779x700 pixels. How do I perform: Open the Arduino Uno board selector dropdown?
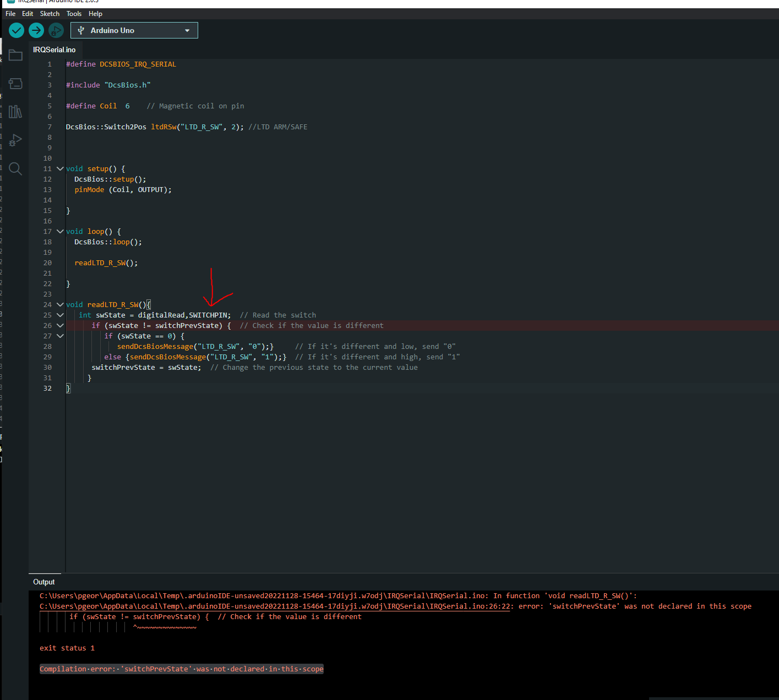[x=134, y=30]
